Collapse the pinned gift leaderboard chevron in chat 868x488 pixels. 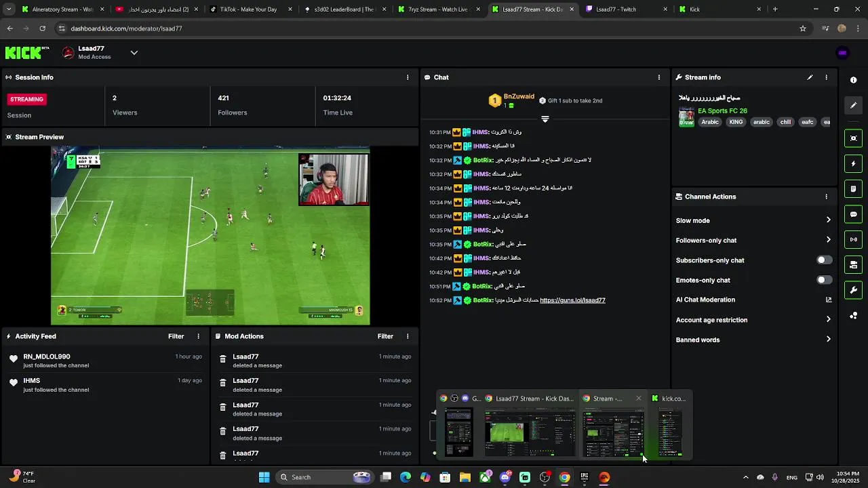tap(545, 119)
